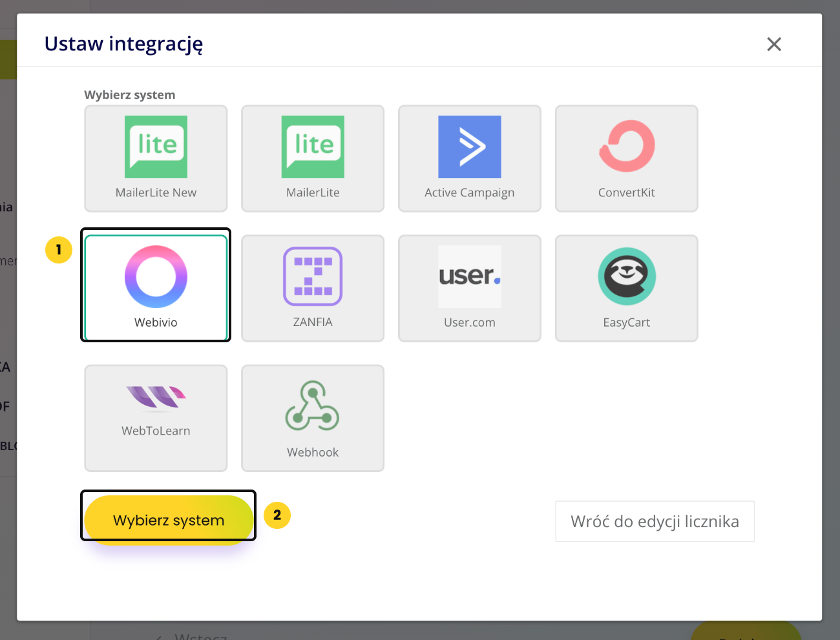Select the MailerLite New integration logo

[x=156, y=147]
